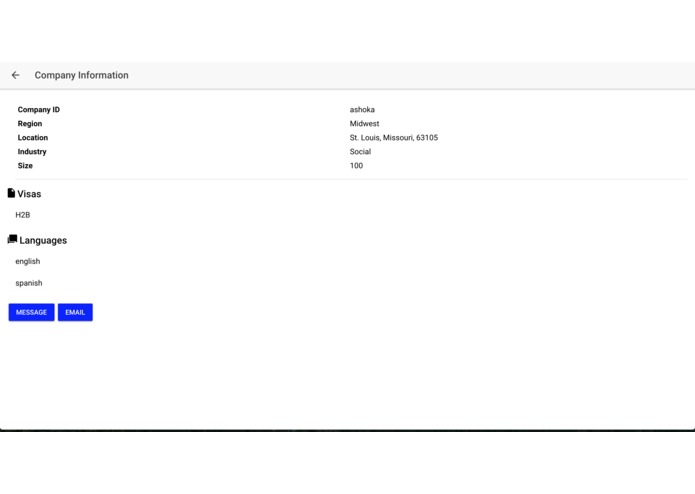Select the Company Information title
The height and width of the screenshot is (494, 695).
(x=82, y=75)
